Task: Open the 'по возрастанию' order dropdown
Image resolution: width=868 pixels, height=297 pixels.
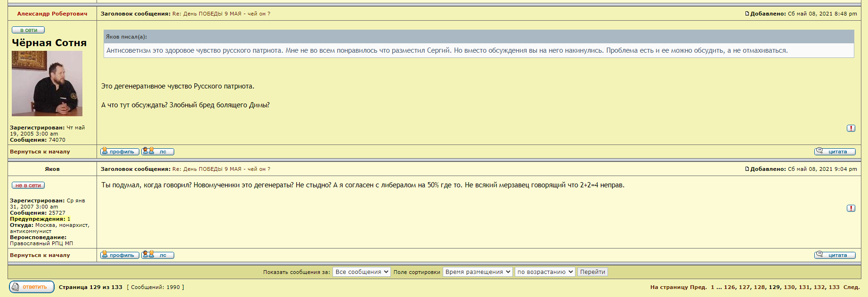Action: 544,272
